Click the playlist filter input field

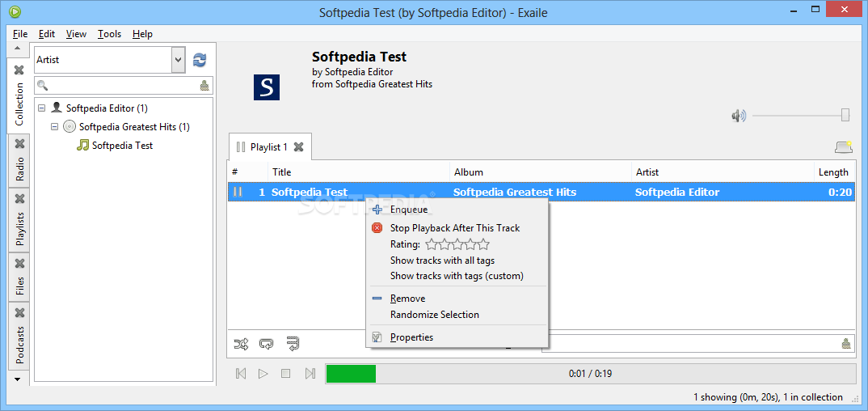(698, 343)
